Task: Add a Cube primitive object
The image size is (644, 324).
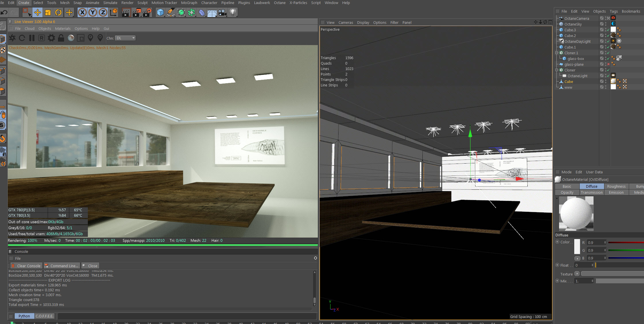Action: tap(160, 12)
